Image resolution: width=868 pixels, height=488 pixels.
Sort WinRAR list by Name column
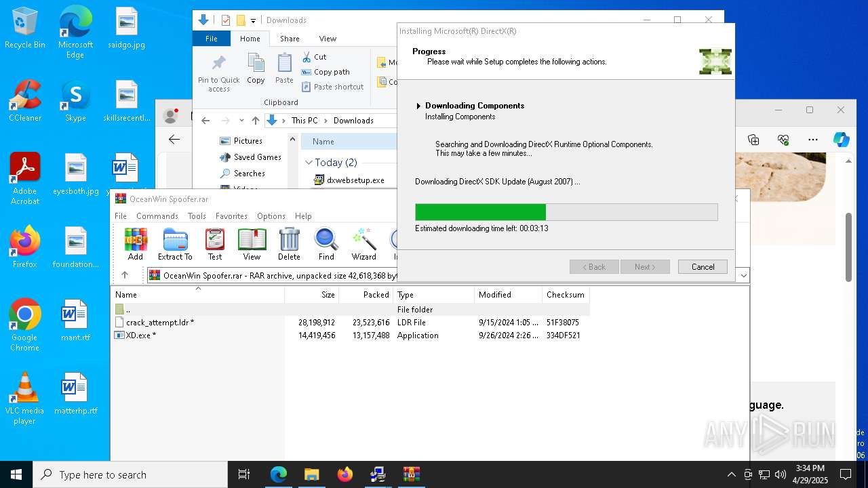click(x=198, y=295)
